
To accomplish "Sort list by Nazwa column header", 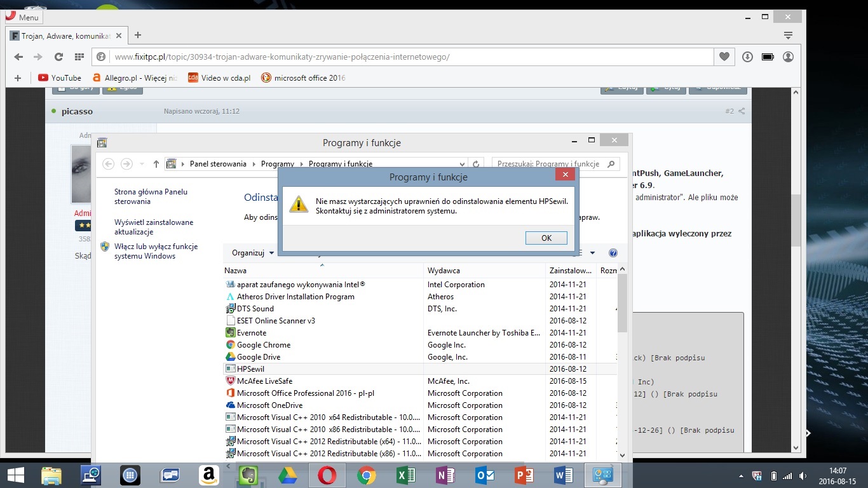I will pyautogui.click(x=323, y=270).
